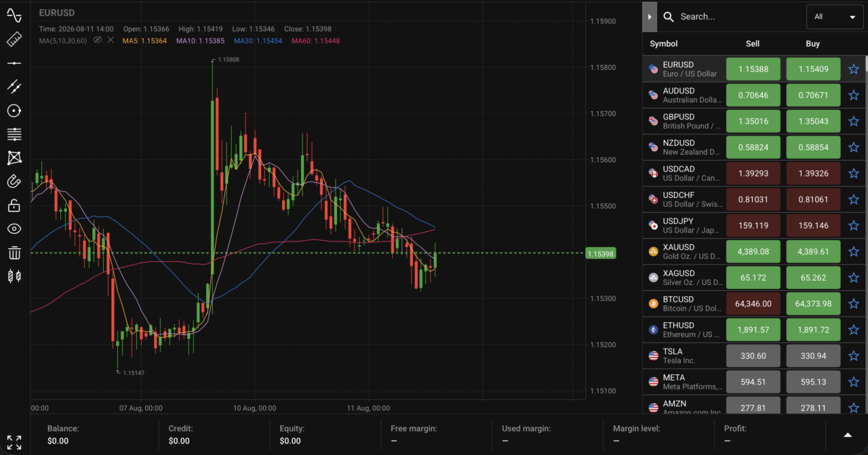Favorite TSLA with its star

coord(854,355)
